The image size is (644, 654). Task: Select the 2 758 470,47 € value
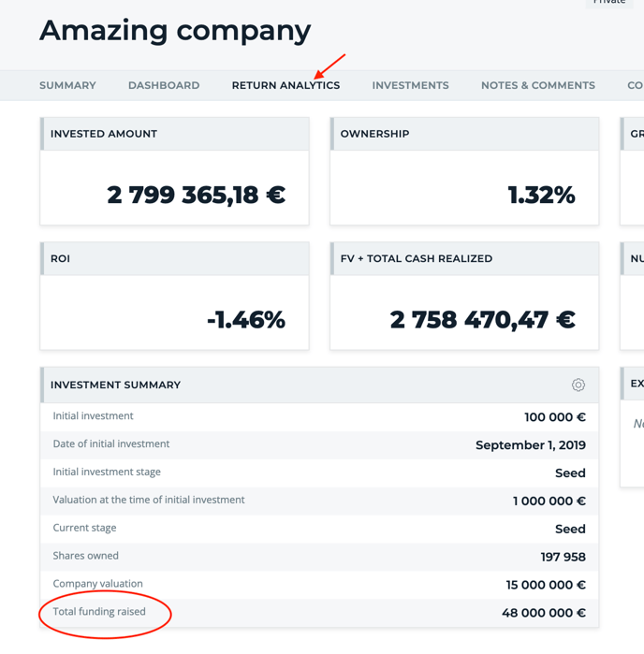pos(483,320)
